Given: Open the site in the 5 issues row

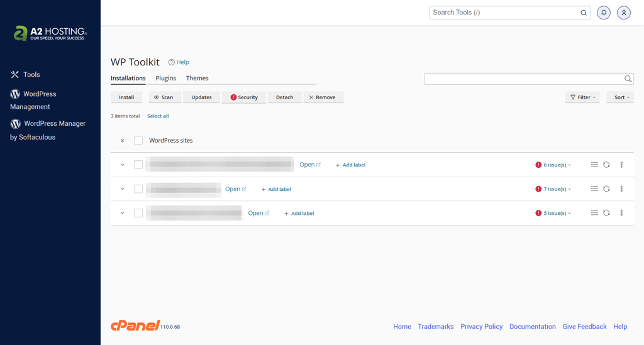Looking at the screenshot, I should (x=258, y=213).
